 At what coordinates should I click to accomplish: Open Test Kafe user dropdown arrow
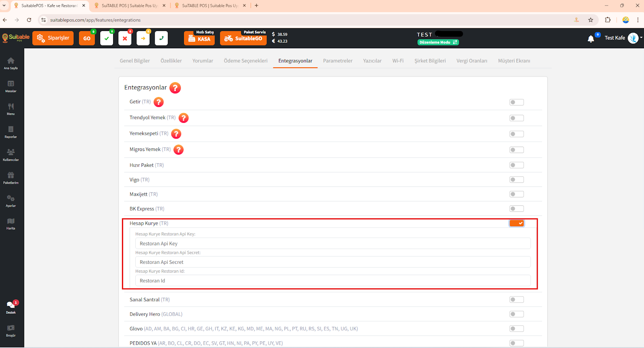tap(641, 38)
